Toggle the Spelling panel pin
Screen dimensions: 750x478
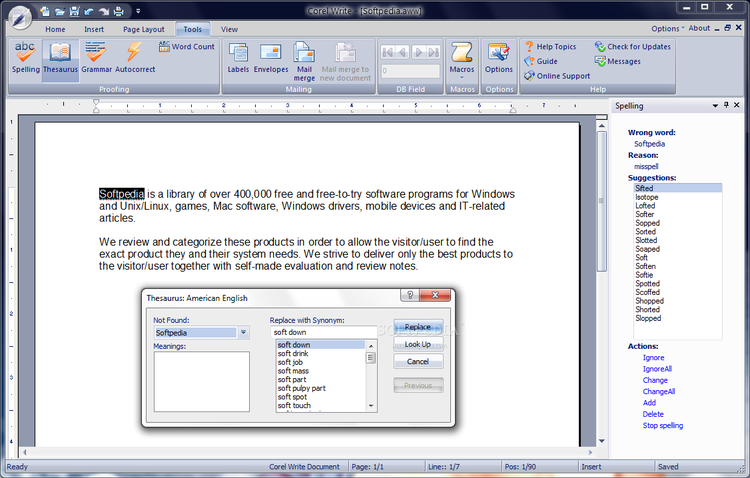point(726,105)
